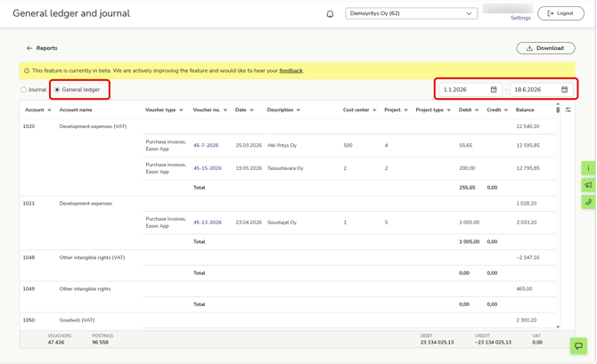Open the Date column filter arrow
Image resolution: width=597 pixels, height=364 pixels.
point(251,110)
